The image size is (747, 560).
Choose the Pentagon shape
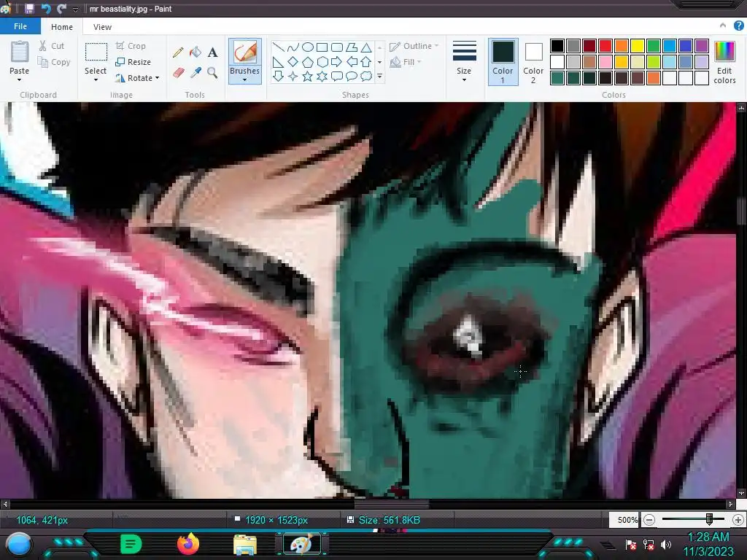[308, 61]
